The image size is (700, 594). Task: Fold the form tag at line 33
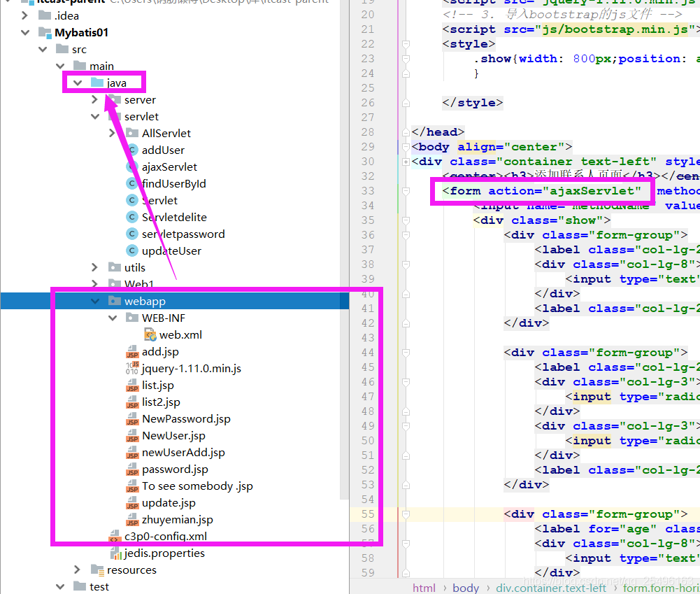406,191
